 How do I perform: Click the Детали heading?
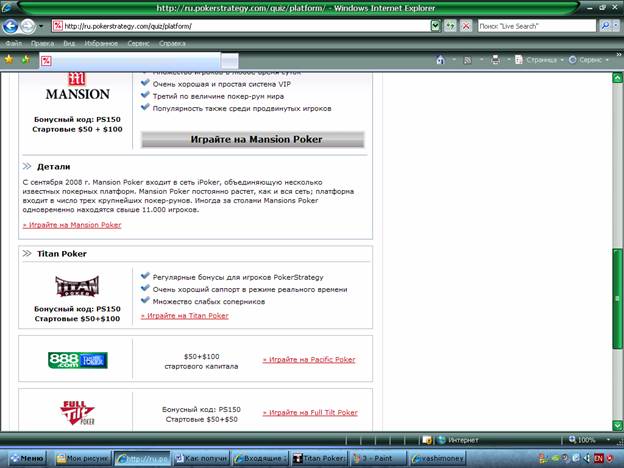point(53,167)
